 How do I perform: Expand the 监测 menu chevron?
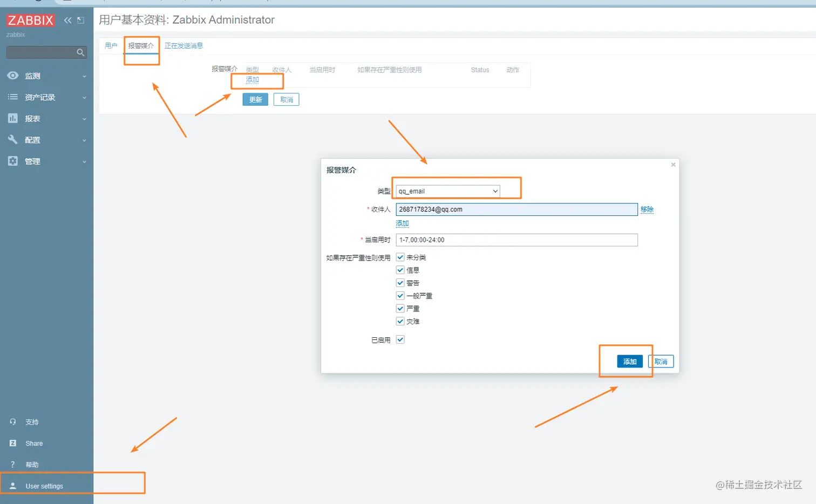click(84, 77)
